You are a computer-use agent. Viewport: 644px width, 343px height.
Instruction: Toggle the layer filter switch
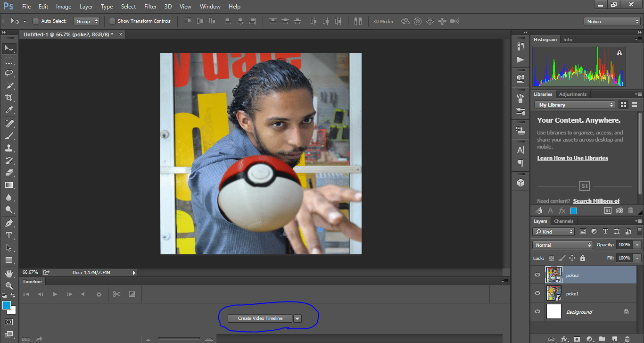638,231
